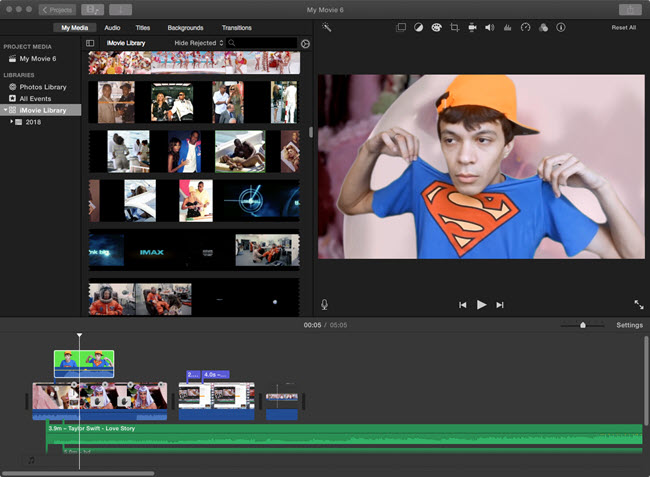Show the clip information inspector
This screenshot has height=477, width=650.
tap(560, 28)
